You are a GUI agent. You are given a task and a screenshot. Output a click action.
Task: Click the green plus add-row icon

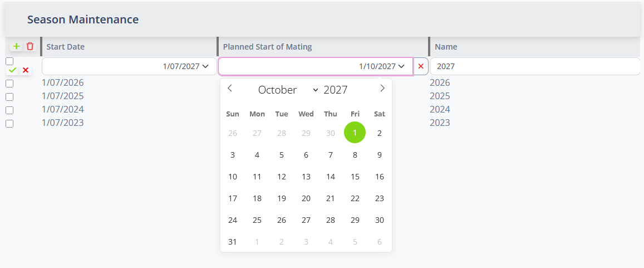16,46
